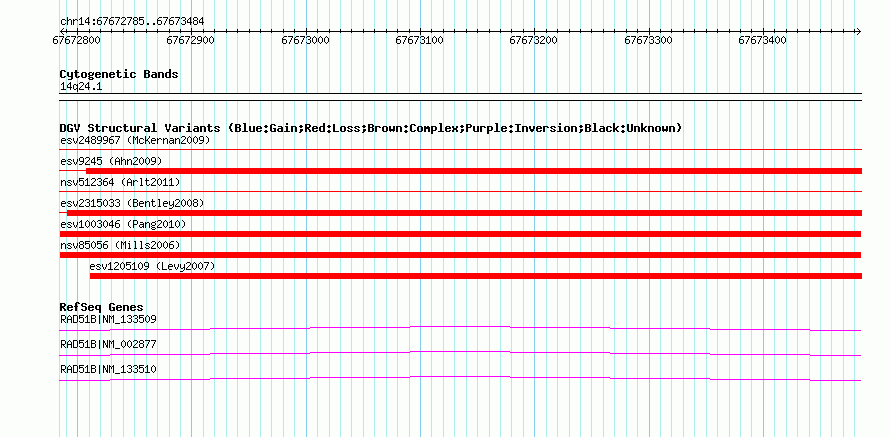The height and width of the screenshot is (437, 890).
Task: Click the 14q24.1 band label
Action: click(81, 87)
